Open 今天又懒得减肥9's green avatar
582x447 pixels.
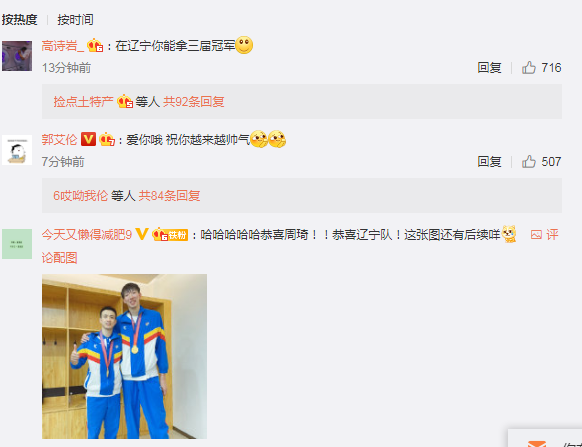click(x=17, y=244)
